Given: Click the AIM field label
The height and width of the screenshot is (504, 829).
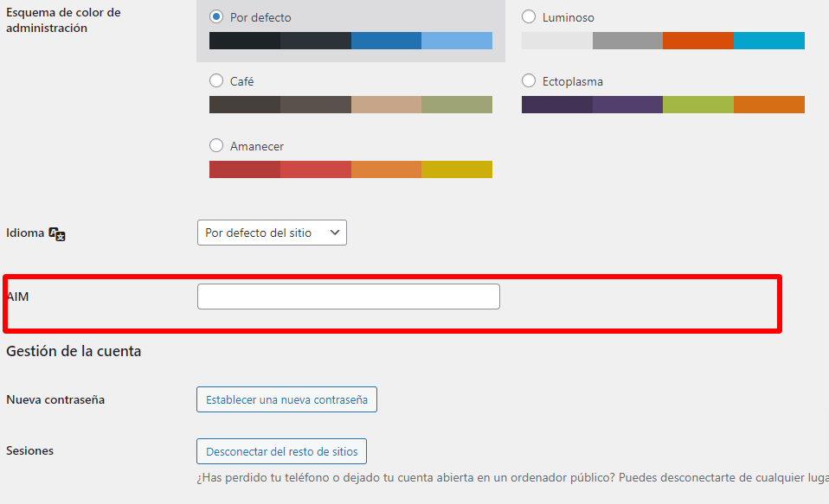Looking at the screenshot, I should point(18,297).
